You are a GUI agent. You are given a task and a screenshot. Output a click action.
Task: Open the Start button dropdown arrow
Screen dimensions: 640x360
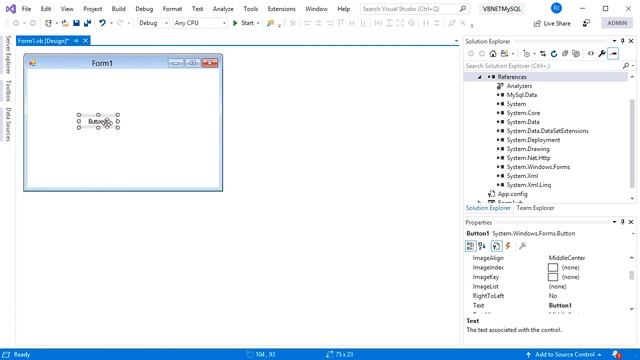pos(258,23)
